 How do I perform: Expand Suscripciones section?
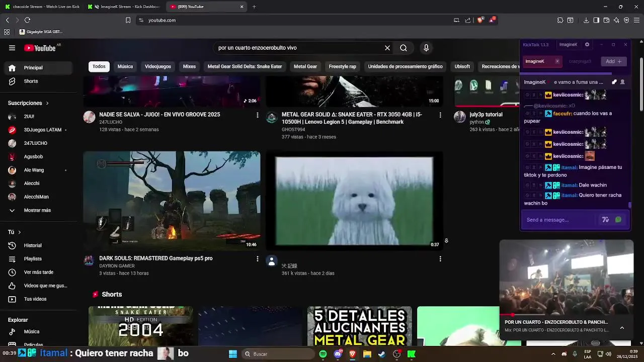28,103
